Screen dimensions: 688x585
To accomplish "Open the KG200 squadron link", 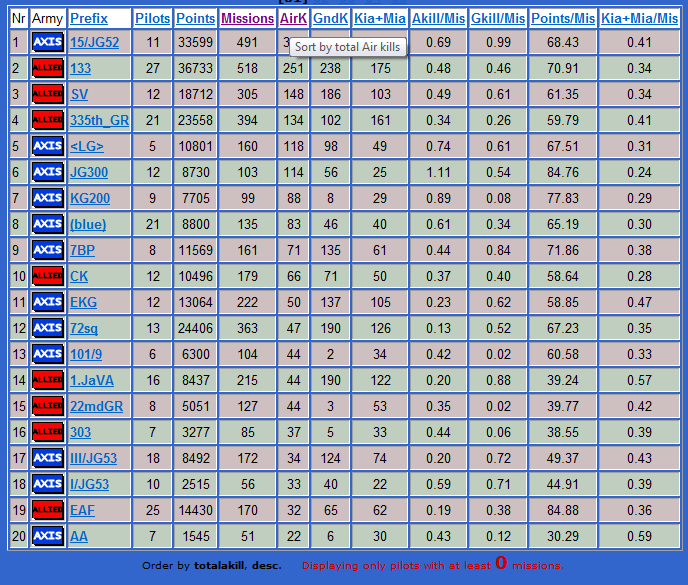I will click(x=90, y=198).
